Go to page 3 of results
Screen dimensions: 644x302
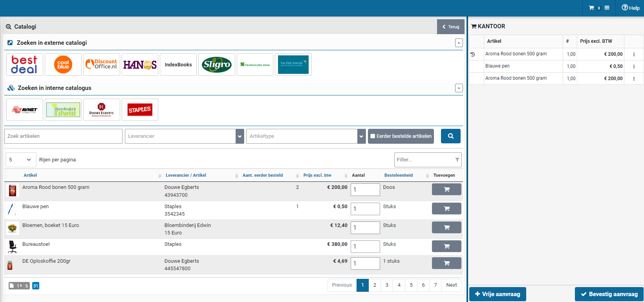click(387, 285)
